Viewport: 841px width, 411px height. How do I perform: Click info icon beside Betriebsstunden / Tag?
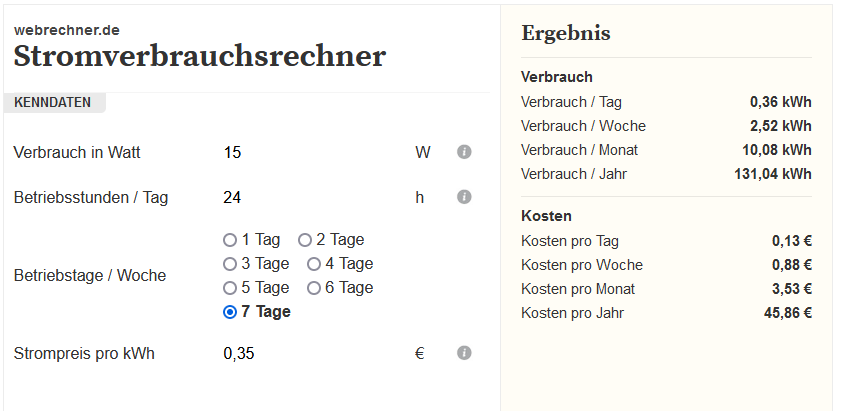pos(464,197)
